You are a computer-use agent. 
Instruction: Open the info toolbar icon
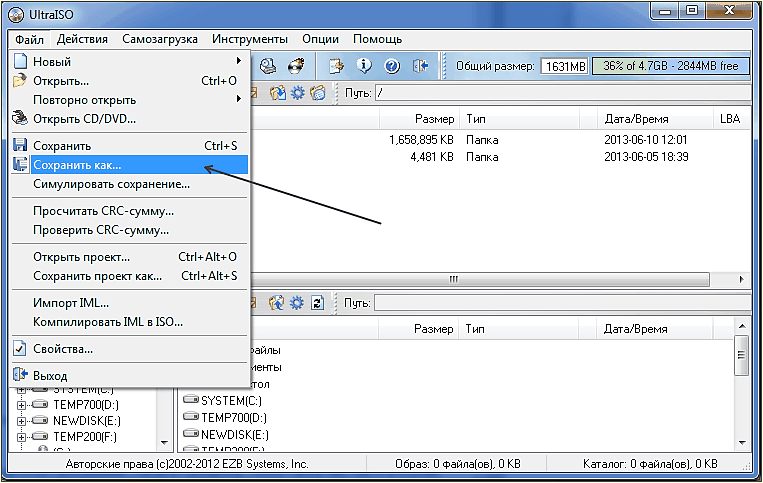click(x=363, y=66)
